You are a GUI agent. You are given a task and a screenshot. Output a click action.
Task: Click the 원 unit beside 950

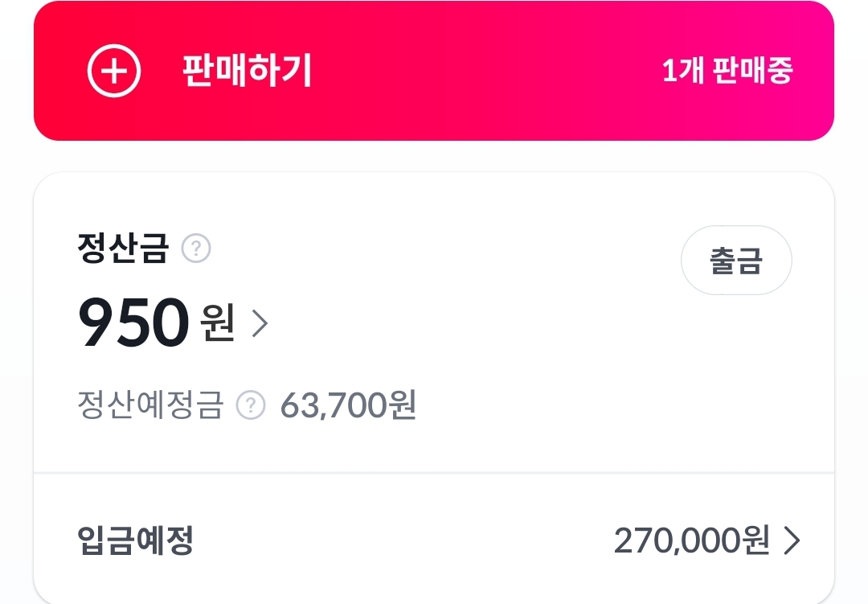coord(218,323)
